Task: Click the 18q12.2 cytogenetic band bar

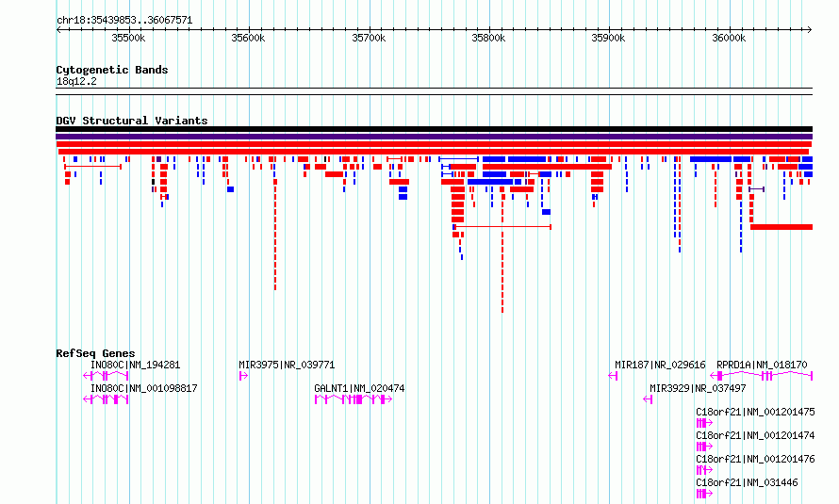Action: pyautogui.click(x=434, y=91)
